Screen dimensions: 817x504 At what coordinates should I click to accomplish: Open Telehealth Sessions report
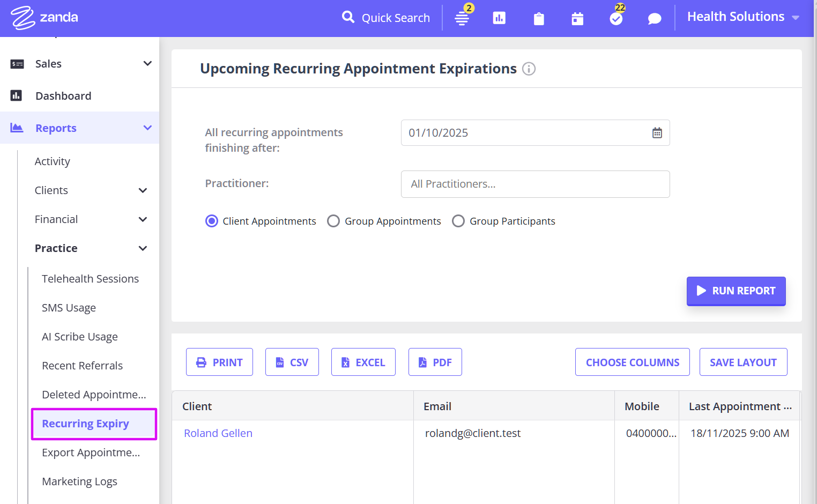[90, 279]
